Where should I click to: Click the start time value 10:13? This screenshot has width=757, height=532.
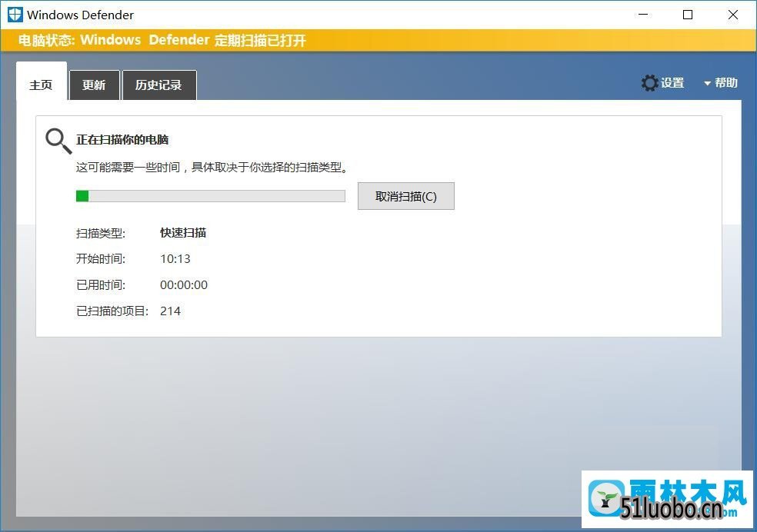[175, 259]
